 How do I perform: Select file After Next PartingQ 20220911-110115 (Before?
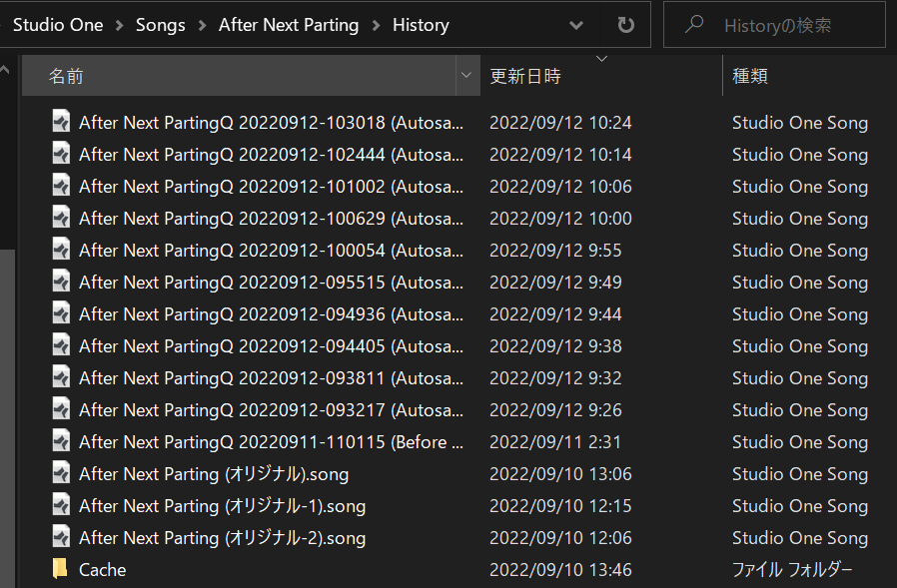271,442
